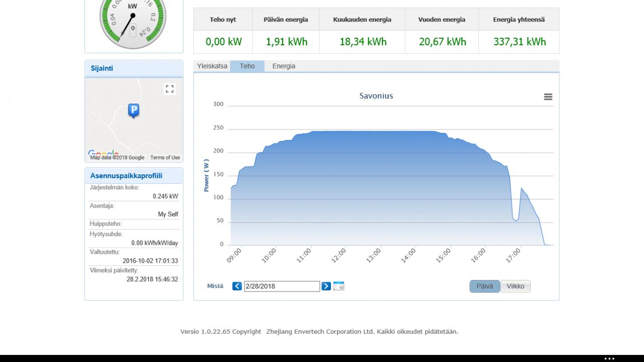Screen dimensions: 644x362
Task: Switch the chart to Viikko view
Action: pyautogui.click(x=515, y=286)
